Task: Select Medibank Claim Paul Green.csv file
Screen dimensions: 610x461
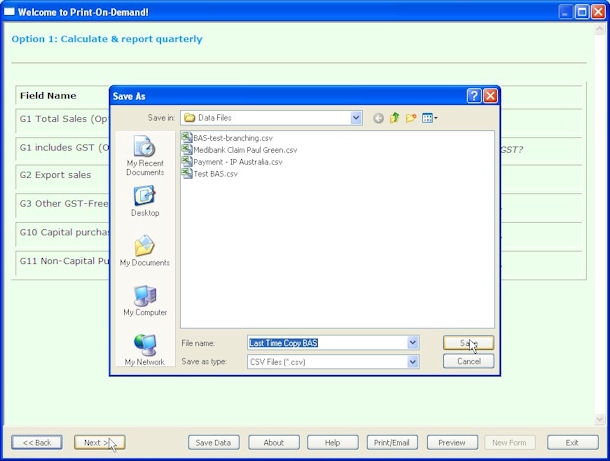Action: tap(244, 149)
